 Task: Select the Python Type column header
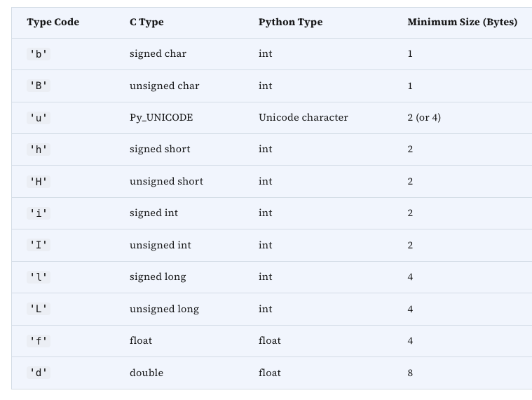point(290,22)
